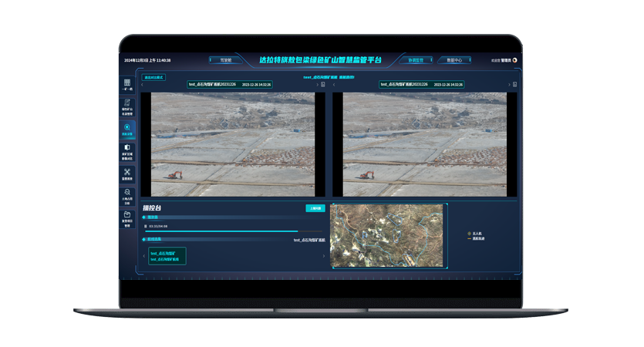Switch to the 驾驶舱 top tab
Image resolution: width=644 pixels, height=347 pixels.
[225, 60]
